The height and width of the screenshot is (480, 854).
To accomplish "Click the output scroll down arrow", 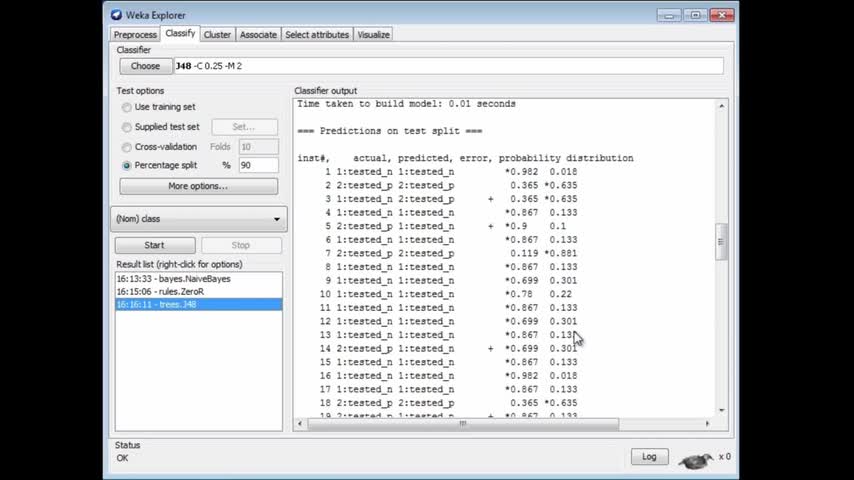I will pos(721,410).
